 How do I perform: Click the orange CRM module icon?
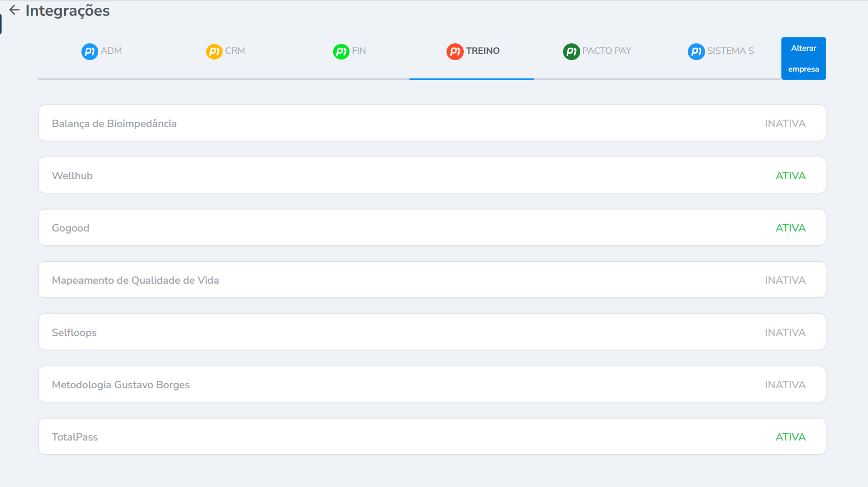[x=214, y=51]
